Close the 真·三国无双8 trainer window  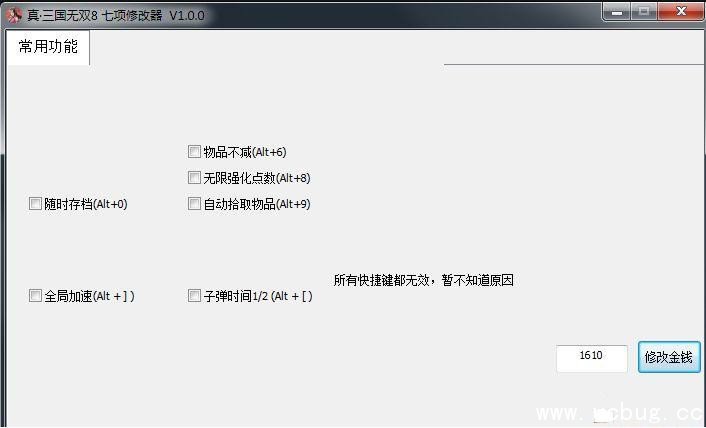point(681,11)
